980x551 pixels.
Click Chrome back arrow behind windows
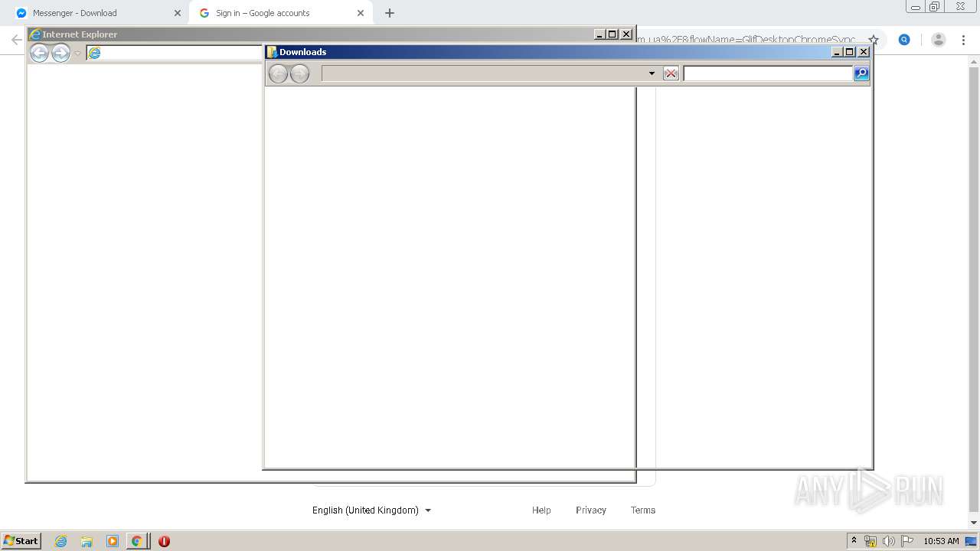16,40
